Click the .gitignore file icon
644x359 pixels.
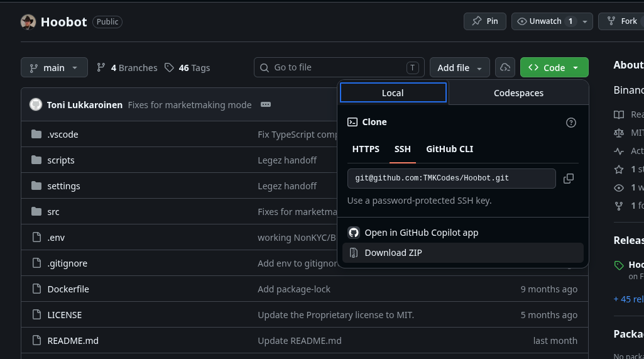click(36, 263)
